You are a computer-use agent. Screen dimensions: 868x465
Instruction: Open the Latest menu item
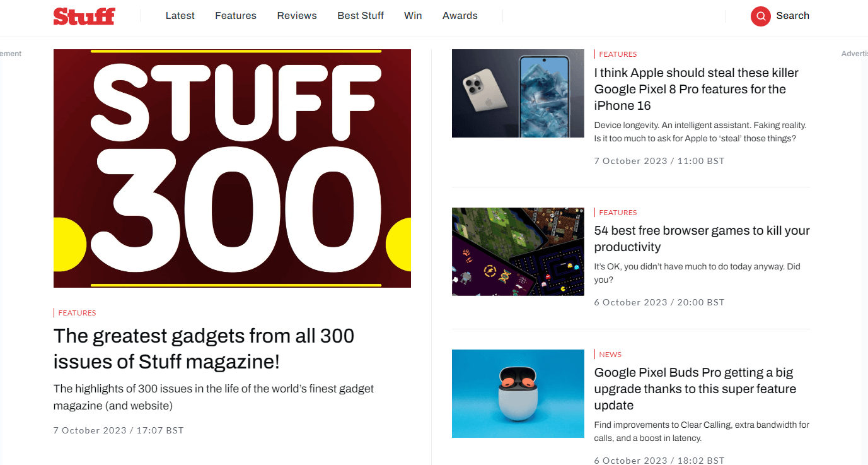point(180,16)
